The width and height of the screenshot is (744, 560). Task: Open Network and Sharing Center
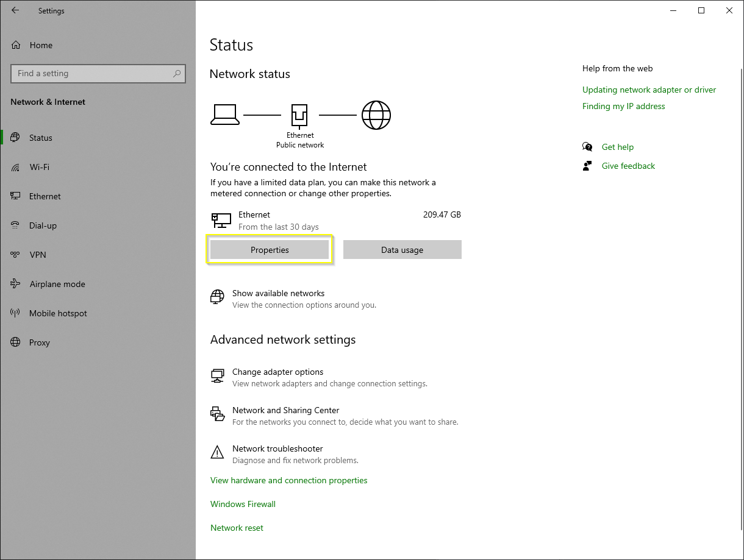click(334, 416)
